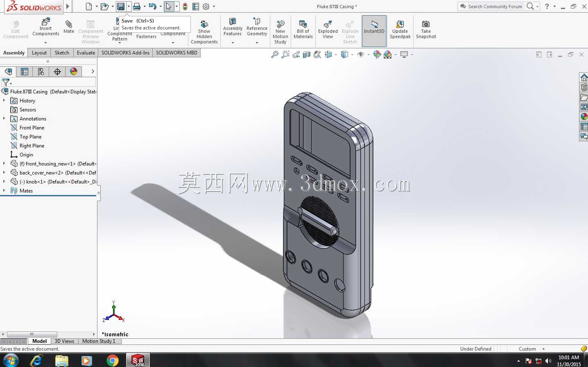
Task: Open SOLIDWORKS MBD tab
Action: tap(176, 53)
